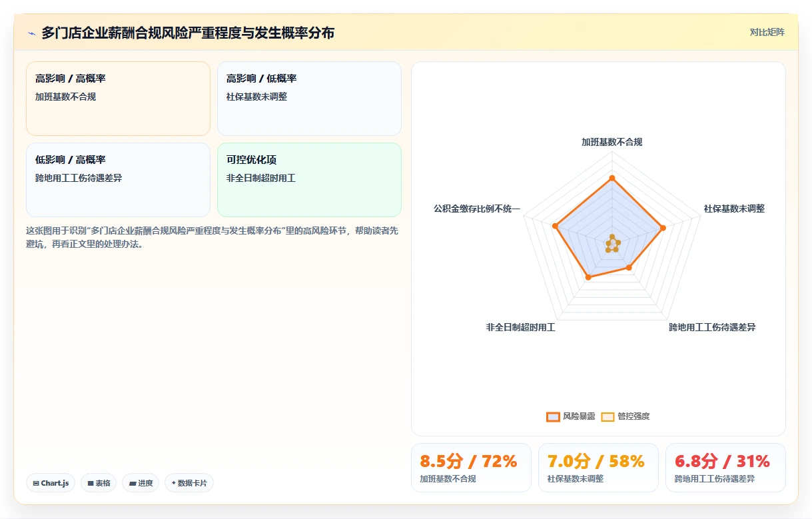Click radar axis label 社保基数未调整
The image size is (812, 519).
click(x=734, y=209)
